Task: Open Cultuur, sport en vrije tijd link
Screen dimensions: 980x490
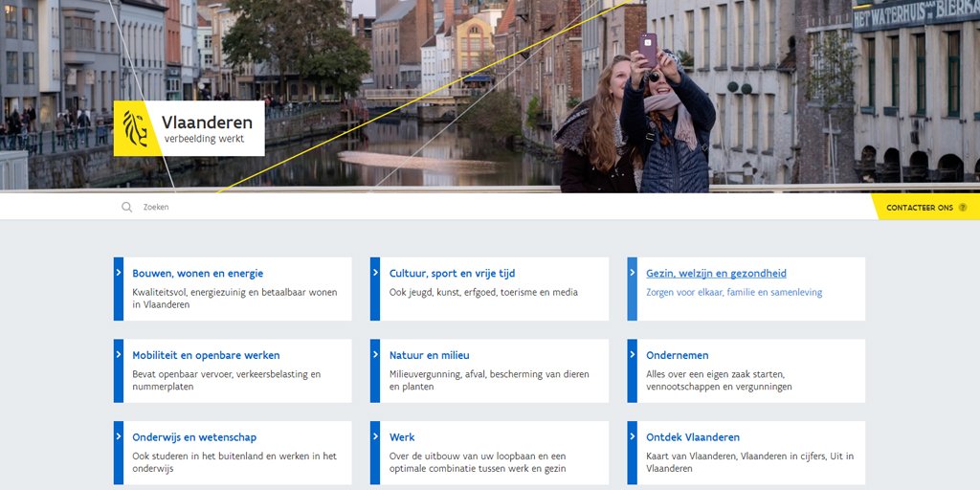Action: pyautogui.click(x=452, y=273)
